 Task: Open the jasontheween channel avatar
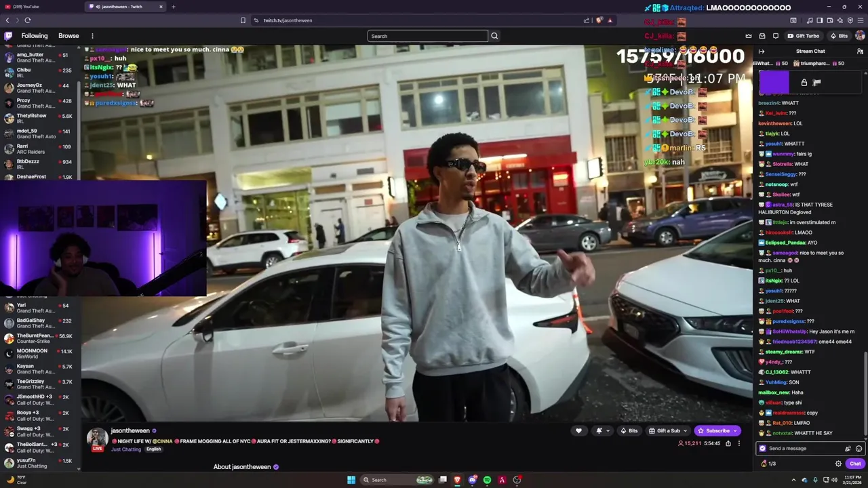[97, 437]
